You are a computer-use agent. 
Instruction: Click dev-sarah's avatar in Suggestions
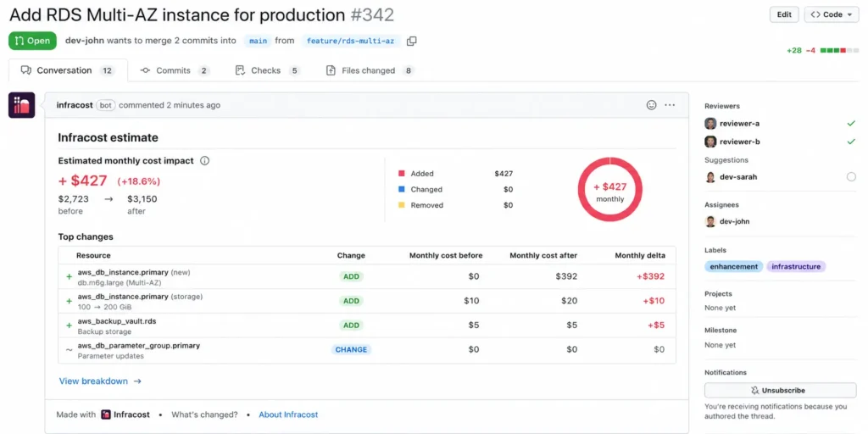click(710, 177)
